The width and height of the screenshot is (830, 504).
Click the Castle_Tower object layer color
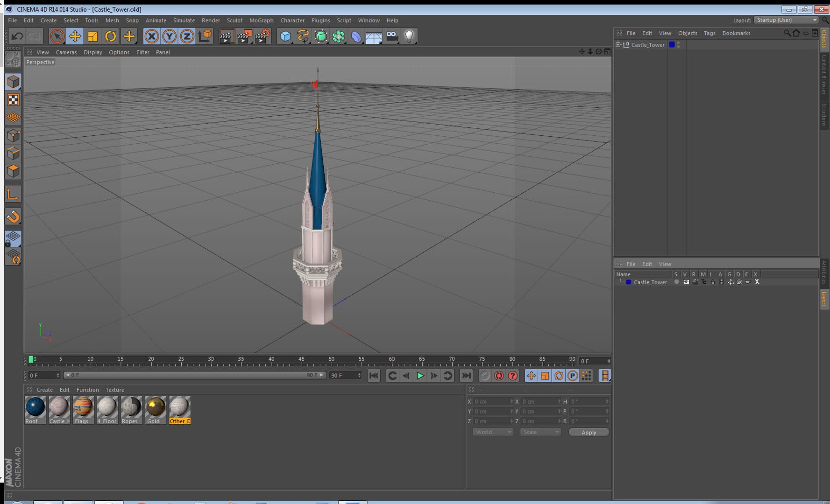[672, 44]
